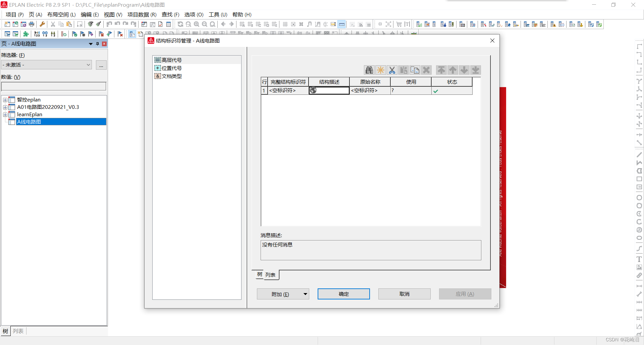Close the 页 panel with red X
The image size is (644, 345).
104,44
